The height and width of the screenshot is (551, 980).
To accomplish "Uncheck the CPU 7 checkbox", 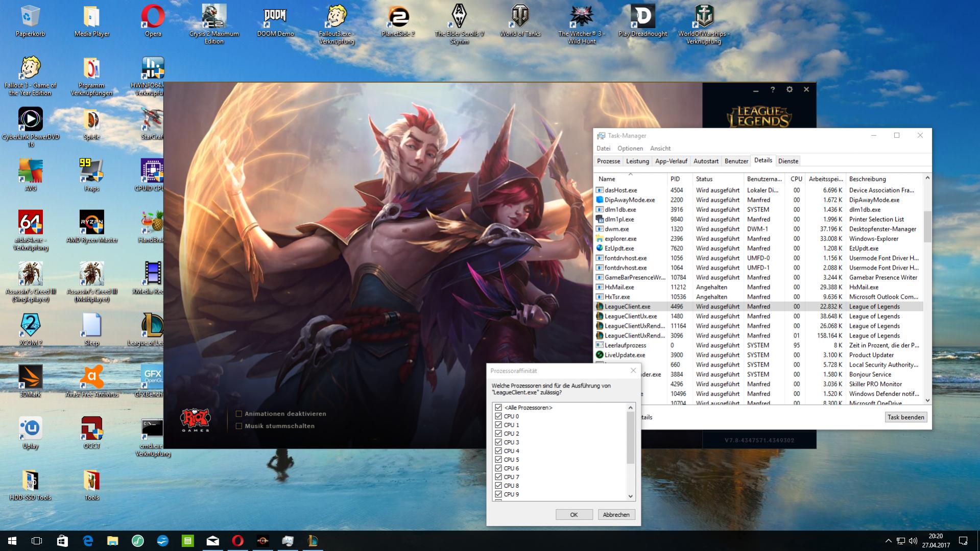I will [x=498, y=477].
